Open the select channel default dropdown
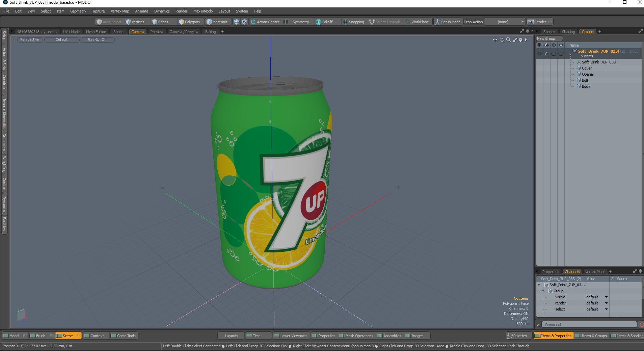Screen dimensions: 644x351 [x=597, y=309]
